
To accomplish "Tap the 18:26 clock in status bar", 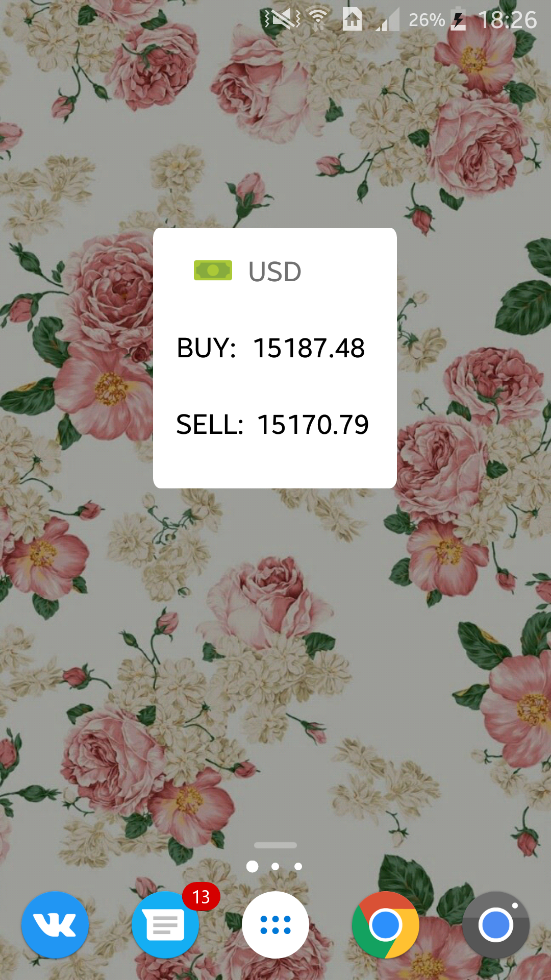I will pyautogui.click(x=508, y=20).
